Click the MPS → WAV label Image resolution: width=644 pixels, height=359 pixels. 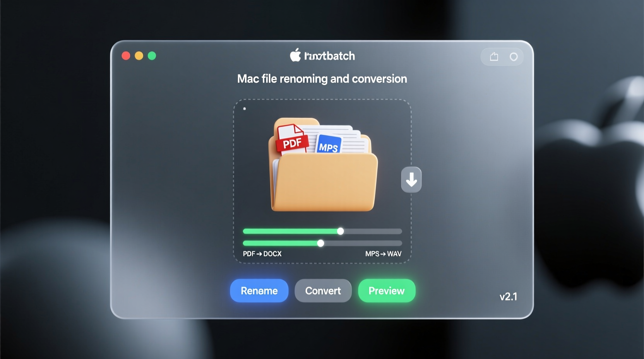[383, 254]
